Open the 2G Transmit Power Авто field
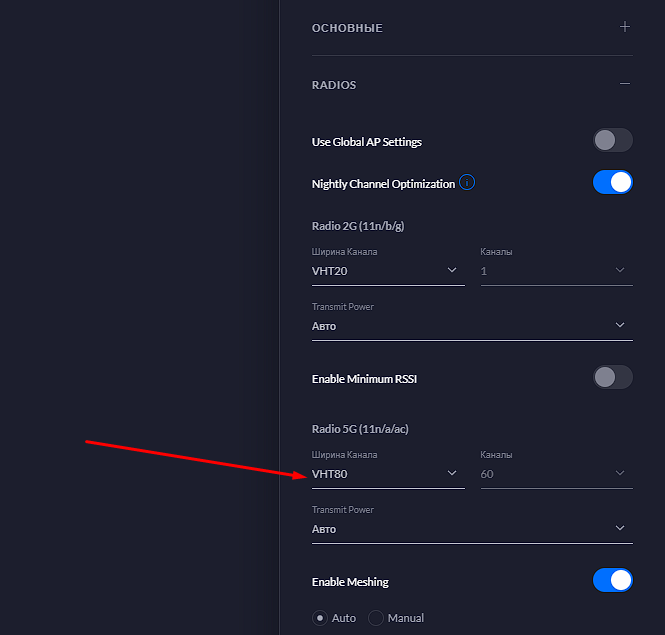665x635 pixels. point(472,326)
